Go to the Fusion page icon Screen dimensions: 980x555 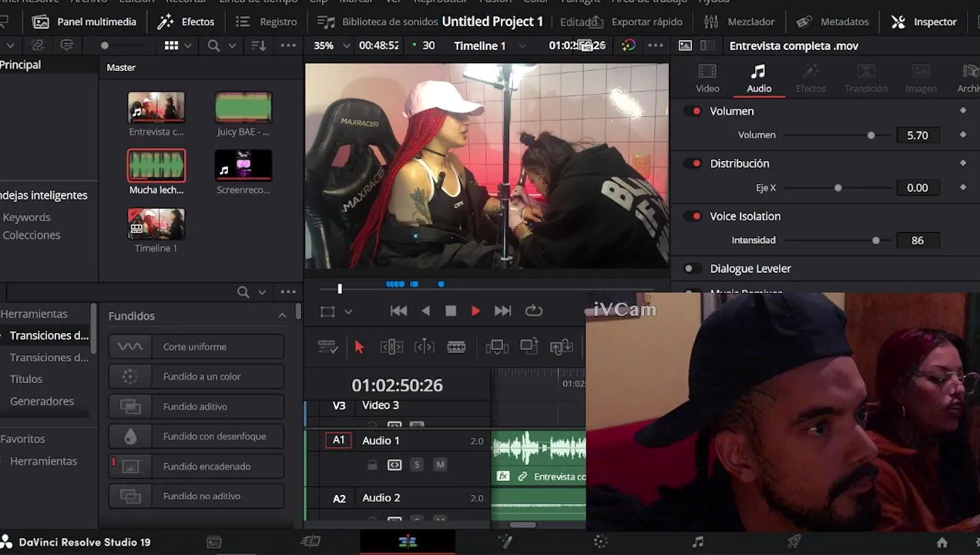pos(505,542)
